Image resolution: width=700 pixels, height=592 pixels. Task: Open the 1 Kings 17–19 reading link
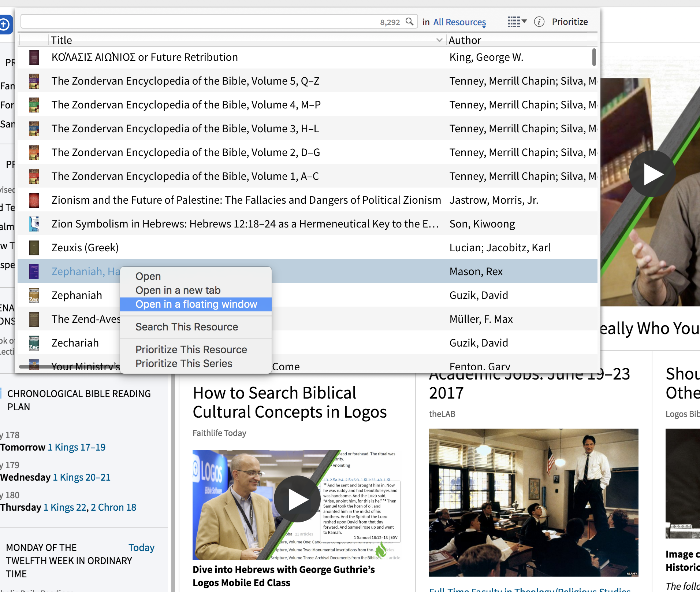tap(77, 447)
